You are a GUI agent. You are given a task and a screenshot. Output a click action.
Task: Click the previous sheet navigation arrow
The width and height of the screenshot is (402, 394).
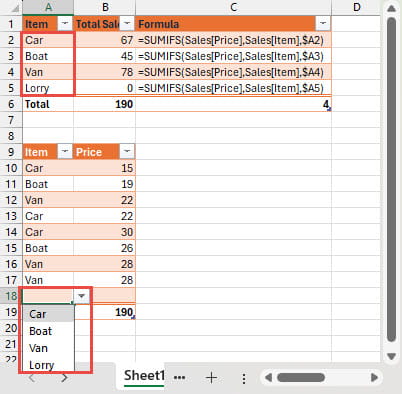(32, 378)
